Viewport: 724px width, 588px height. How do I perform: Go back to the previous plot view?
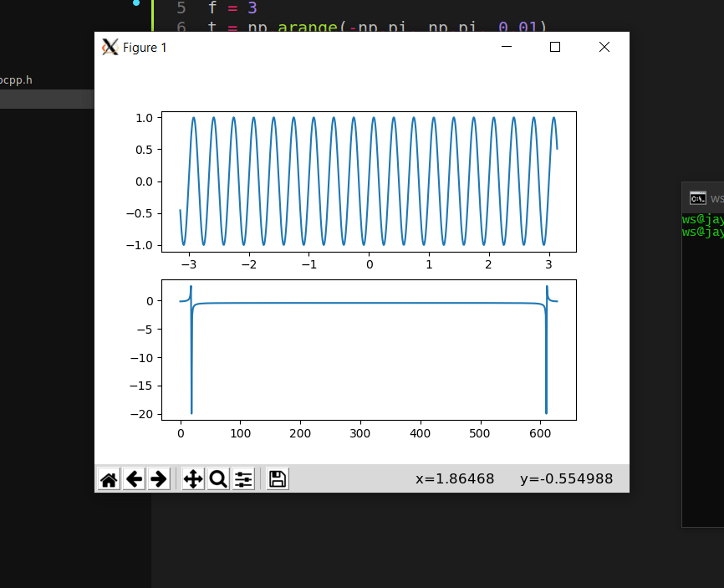[134, 478]
